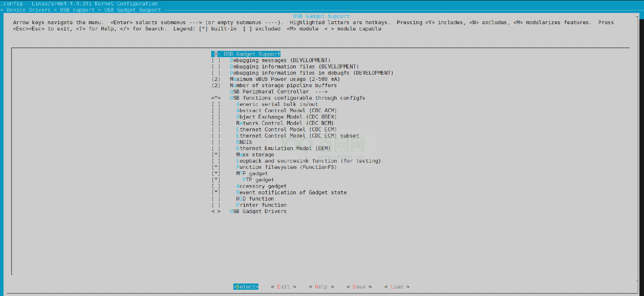Open < Help > at the bottom

click(x=321, y=287)
